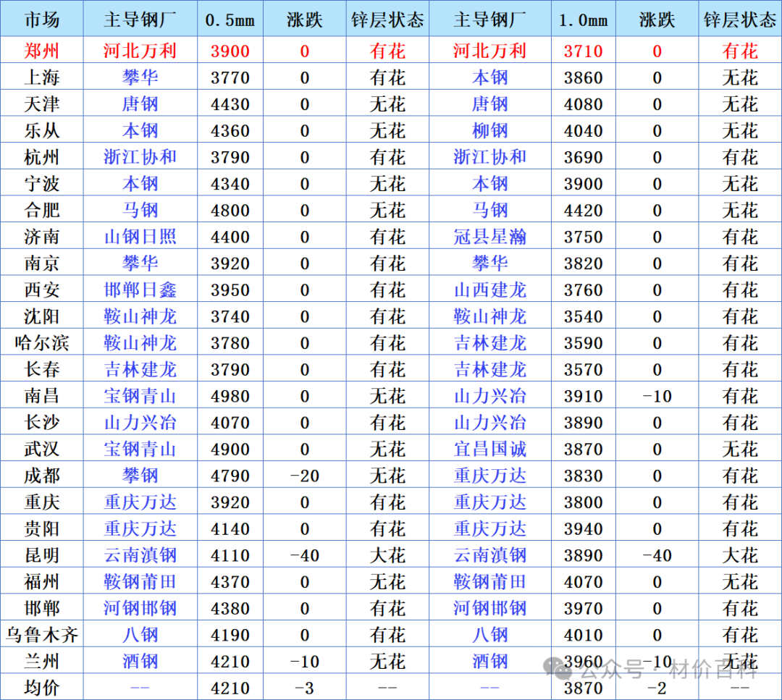The width and height of the screenshot is (782, 700).
Task: Click the -3 average change value
Action: click(305, 688)
